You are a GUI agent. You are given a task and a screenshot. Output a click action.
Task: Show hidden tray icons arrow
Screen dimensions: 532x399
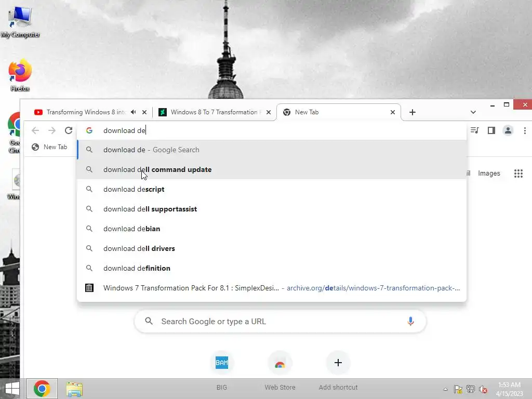[445, 389]
